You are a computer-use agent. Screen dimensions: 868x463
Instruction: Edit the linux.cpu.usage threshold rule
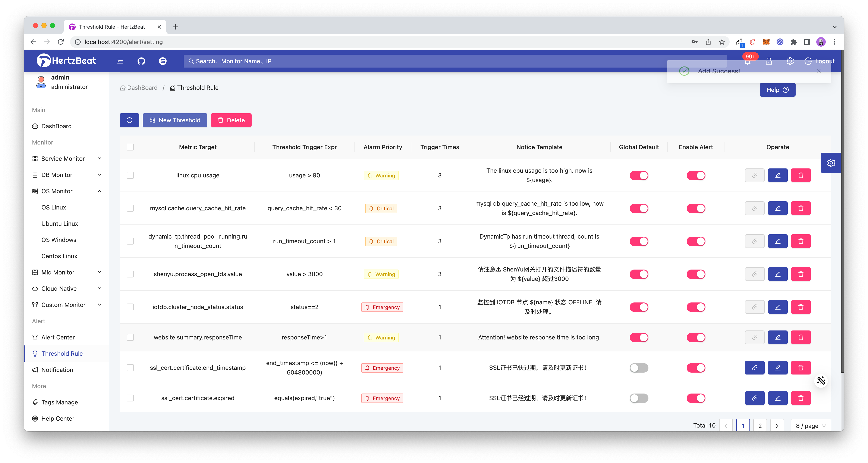(777, 175)
